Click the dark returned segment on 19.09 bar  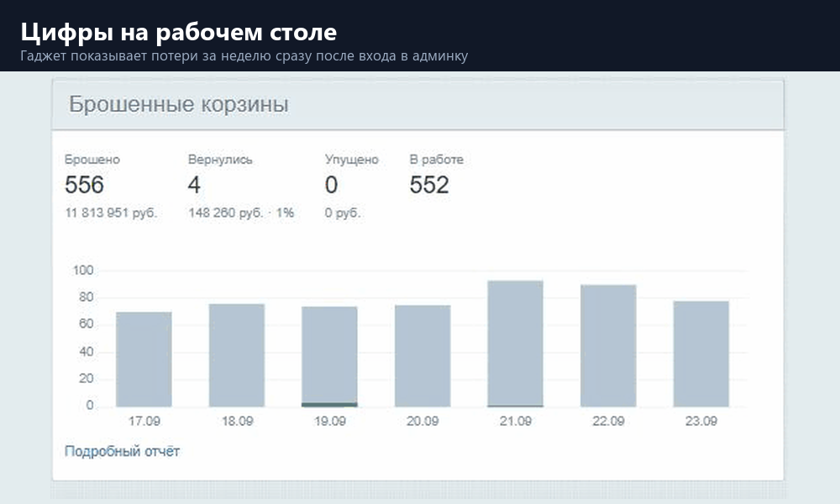329,405
